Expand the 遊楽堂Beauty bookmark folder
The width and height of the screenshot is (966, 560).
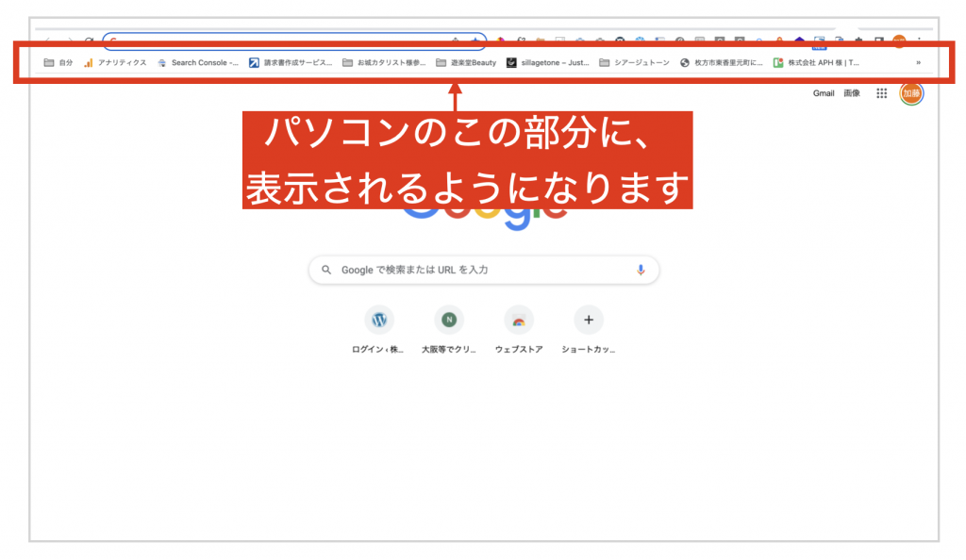466,63
